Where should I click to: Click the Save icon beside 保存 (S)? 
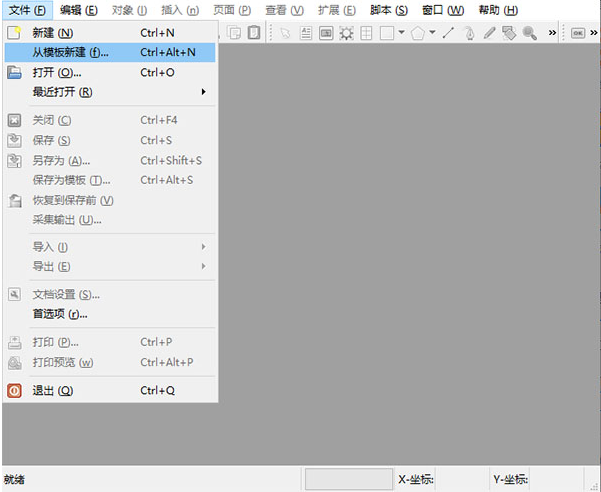point(14,140)
